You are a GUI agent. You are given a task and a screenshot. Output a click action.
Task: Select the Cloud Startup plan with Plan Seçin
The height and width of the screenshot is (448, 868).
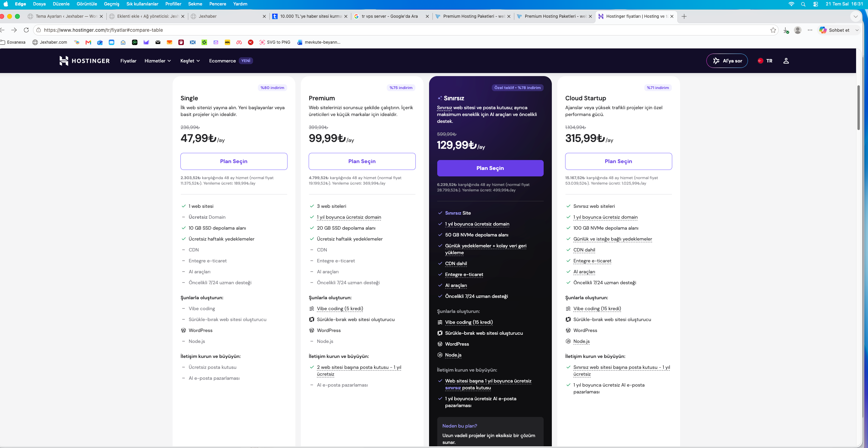pyautogui.click(x=618, y=161)
